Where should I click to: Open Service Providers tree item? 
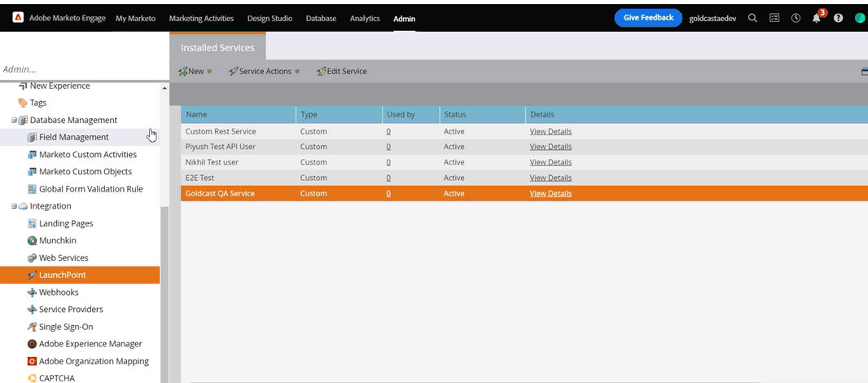(71, 310)
